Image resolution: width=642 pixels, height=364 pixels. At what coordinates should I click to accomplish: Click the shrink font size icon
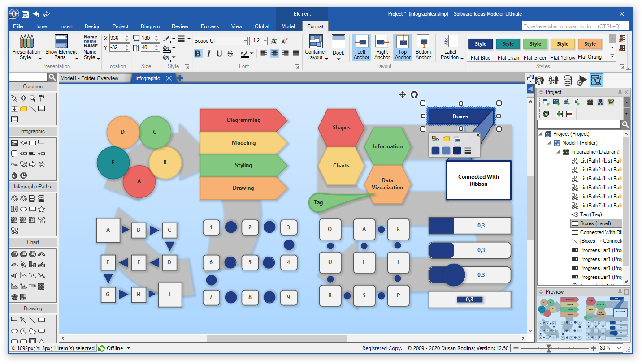pyautogui.click(x=284, y=41)
